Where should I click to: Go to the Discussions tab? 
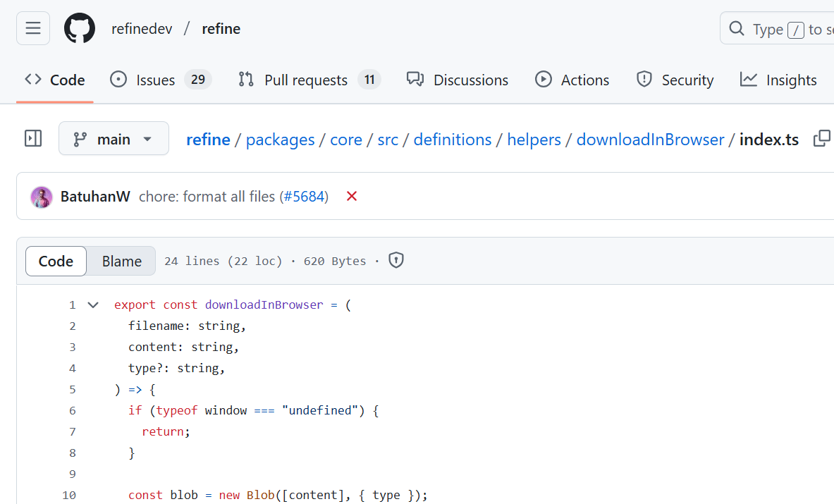coord(458,80)
